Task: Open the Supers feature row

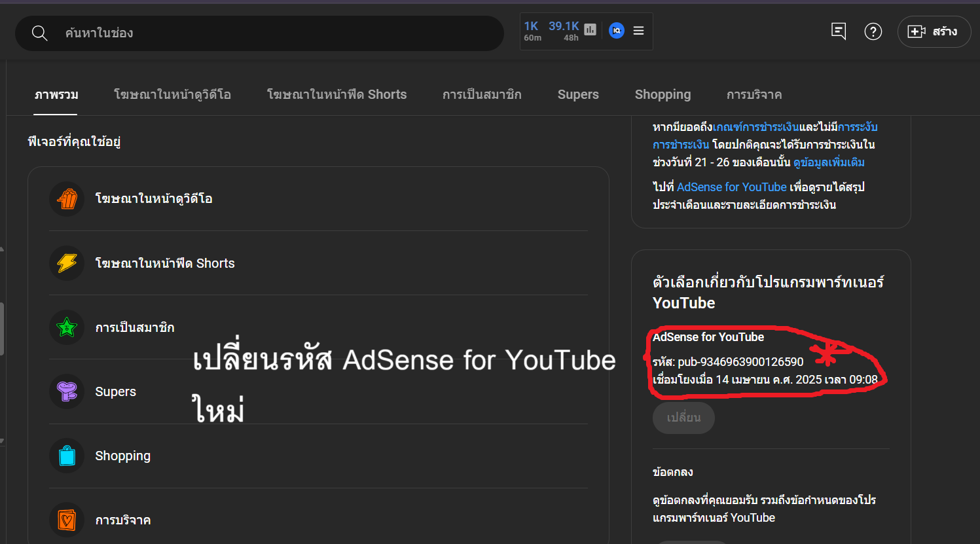Action: click(318, 391)
